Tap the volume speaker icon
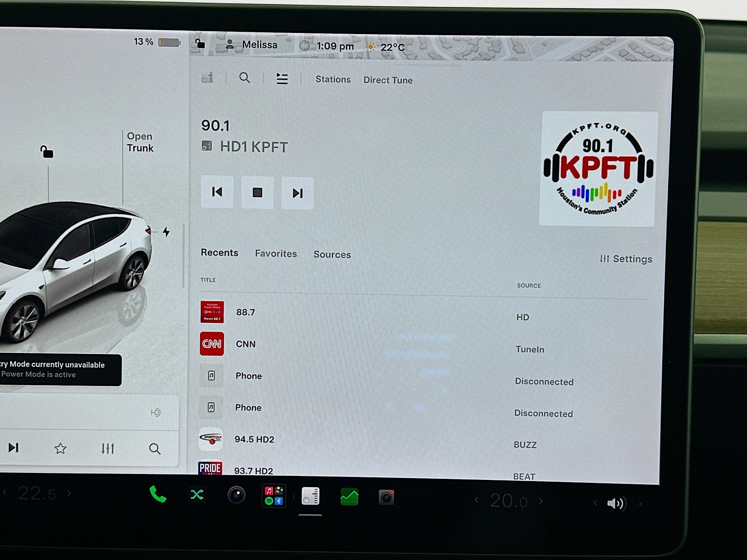This screenshot has width=747, height=560. coord(617,503)
